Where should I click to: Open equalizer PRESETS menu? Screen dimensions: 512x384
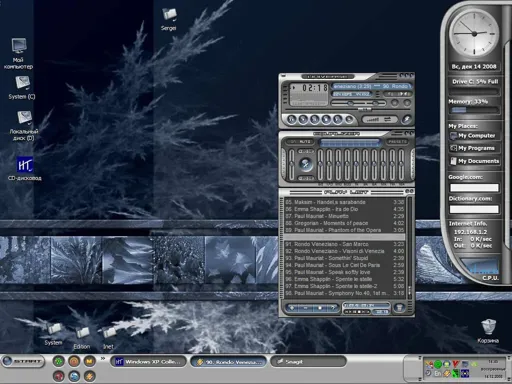pyautogui.click(x=397, y=142)
